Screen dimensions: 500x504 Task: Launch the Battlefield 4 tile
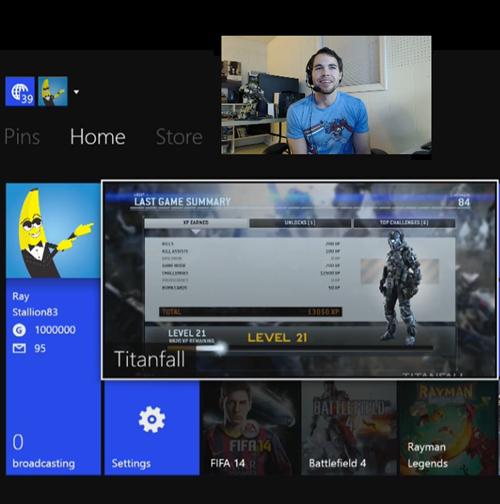click(x=349, y=428)
